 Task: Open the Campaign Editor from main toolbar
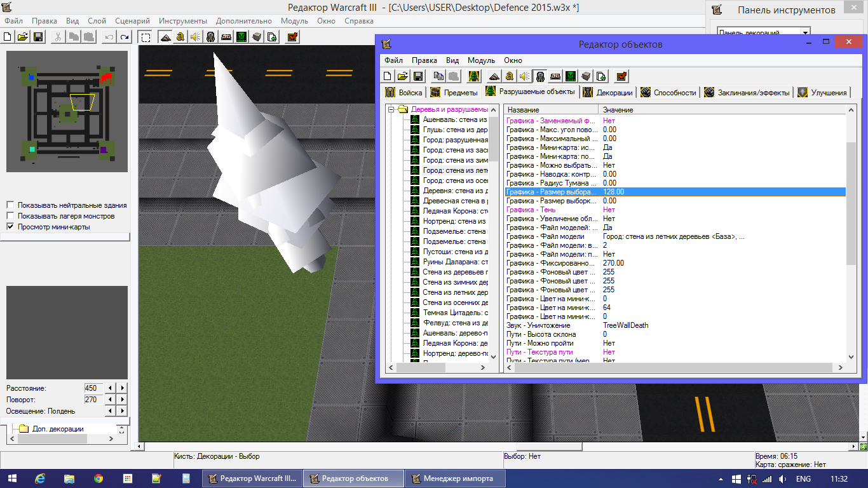tap(226, 37)
